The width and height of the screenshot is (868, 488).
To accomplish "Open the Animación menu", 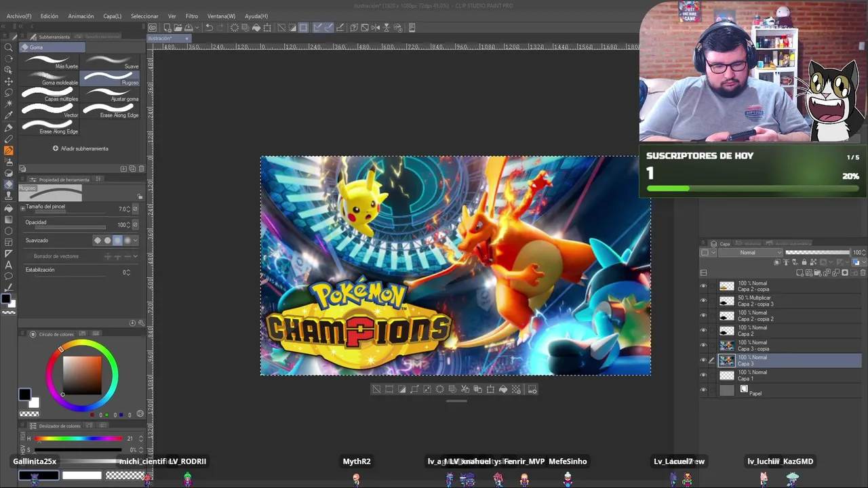I will (x=81, y=16).
